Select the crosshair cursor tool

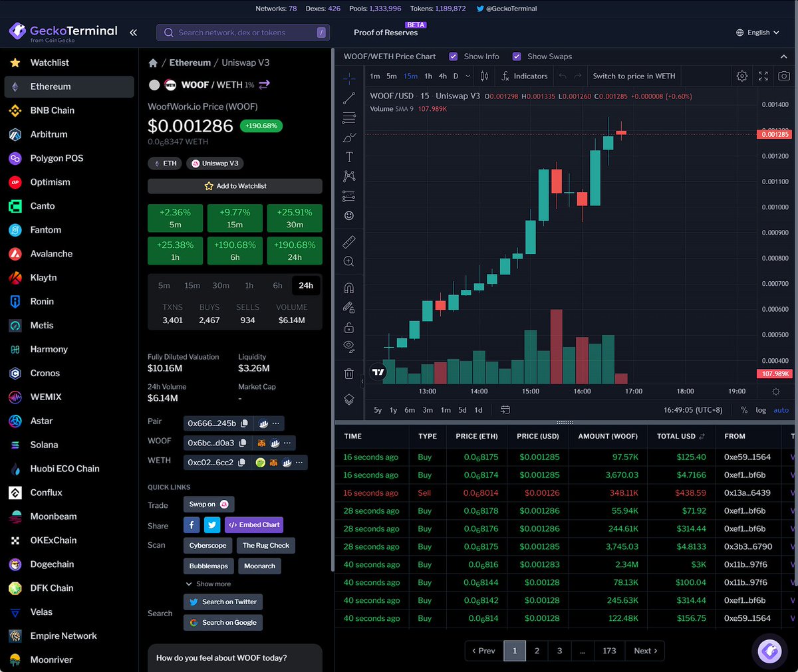(x=349, y=78)
